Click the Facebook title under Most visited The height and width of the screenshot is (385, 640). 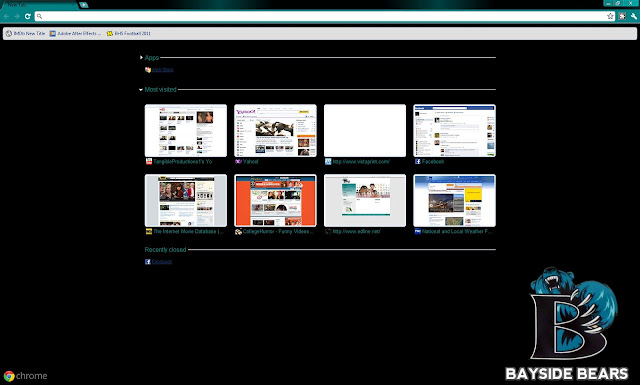click(x=433, y=162)
